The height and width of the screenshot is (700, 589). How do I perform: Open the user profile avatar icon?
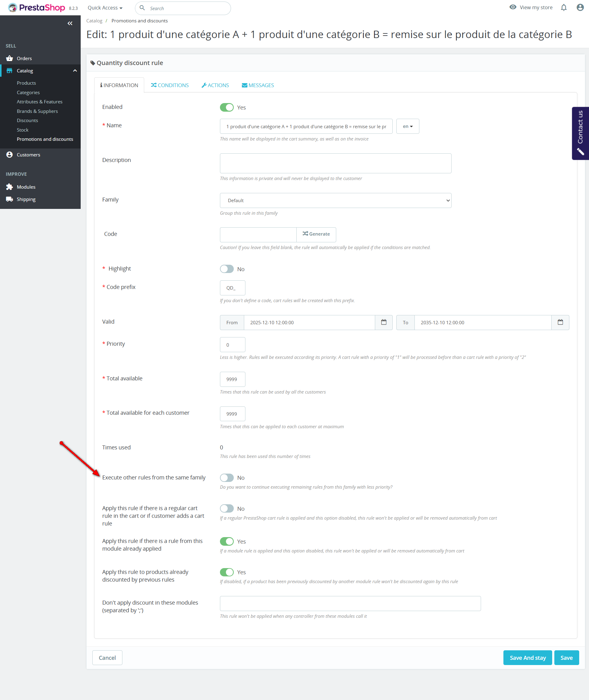click(580, 7)
